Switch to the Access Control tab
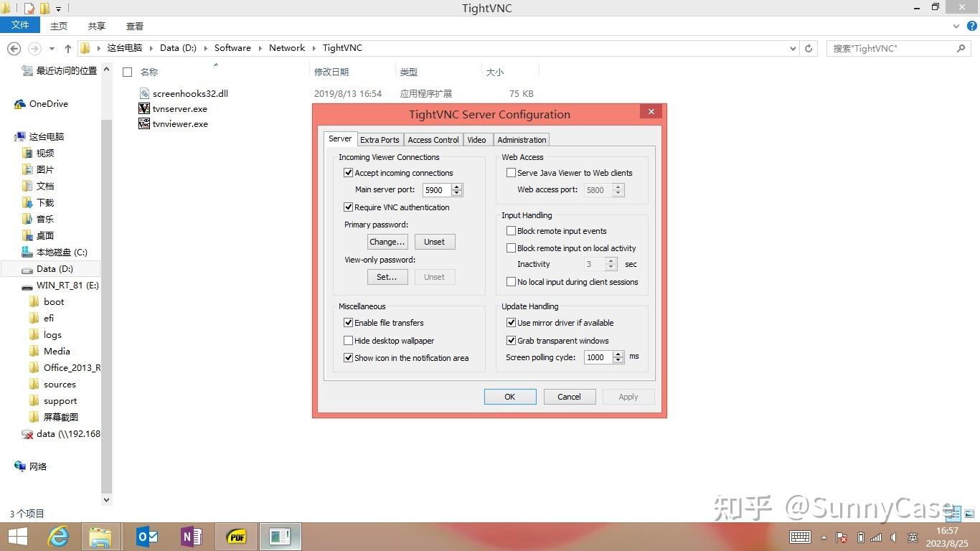The height and width of the screenshot is (551, 980). click(433, 139)
